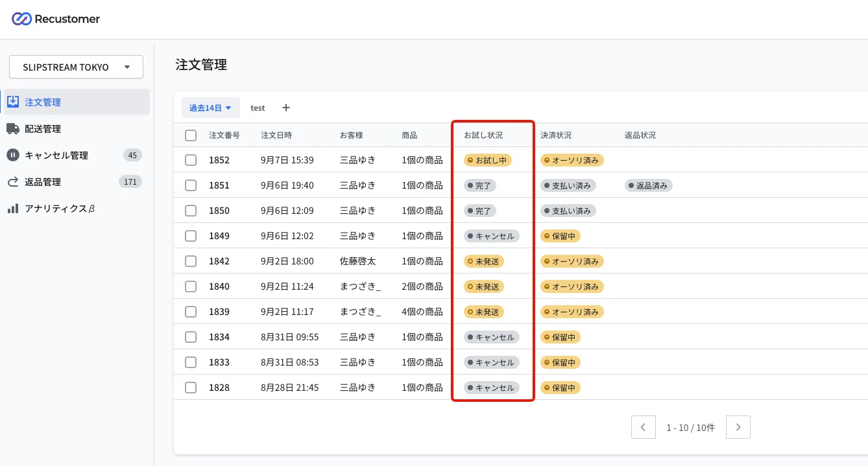Open アナリティクスβ in the sidebar
The height and width of the screenshot is (466, 868).
(x=75, y=208)
